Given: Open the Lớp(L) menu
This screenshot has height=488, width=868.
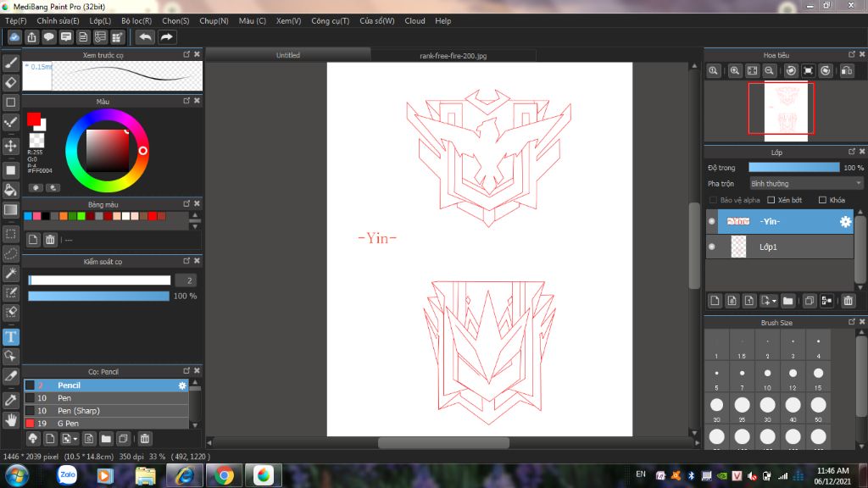Looking at the screenshot, I should click(100, 21).
